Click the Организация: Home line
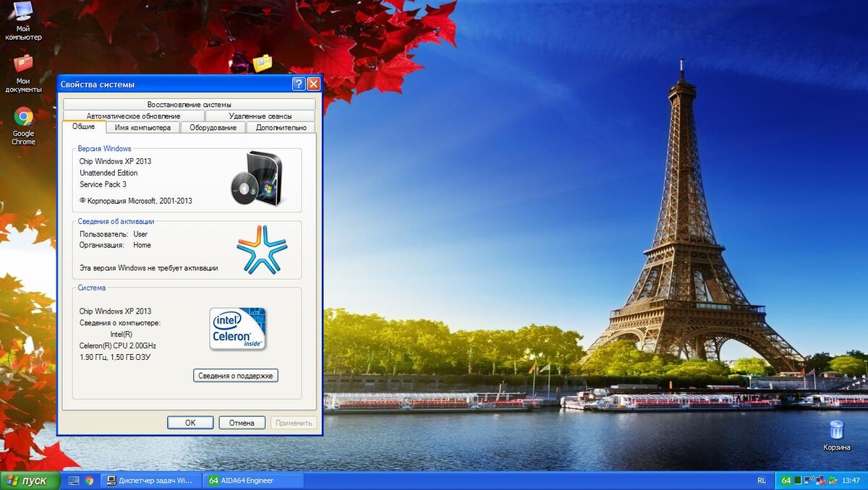Viewport: 868px width, 490px height. tap(115, 245)
